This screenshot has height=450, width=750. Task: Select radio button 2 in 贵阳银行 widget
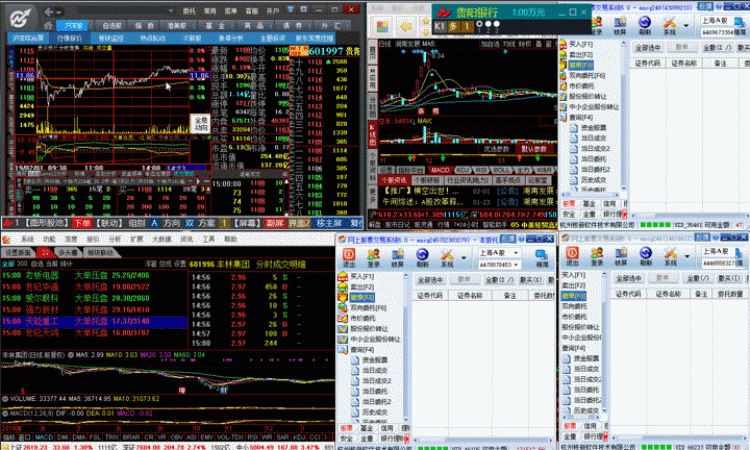click(x=488, y=24)
